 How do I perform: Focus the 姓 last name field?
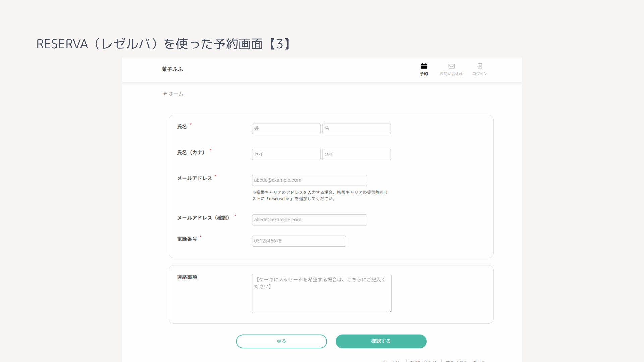click(286, 129)
